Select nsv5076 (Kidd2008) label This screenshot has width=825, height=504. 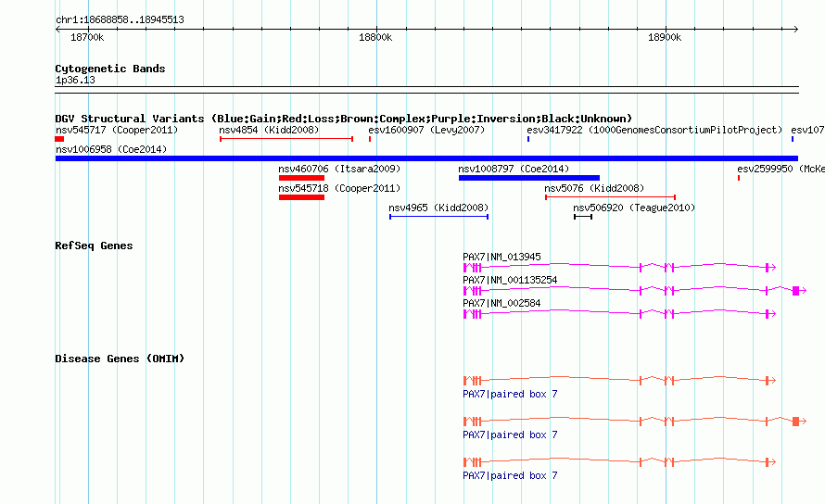594,188
